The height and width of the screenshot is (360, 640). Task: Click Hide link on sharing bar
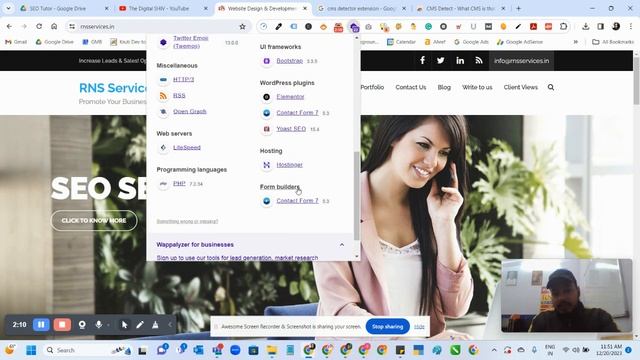tap(419, 327)
